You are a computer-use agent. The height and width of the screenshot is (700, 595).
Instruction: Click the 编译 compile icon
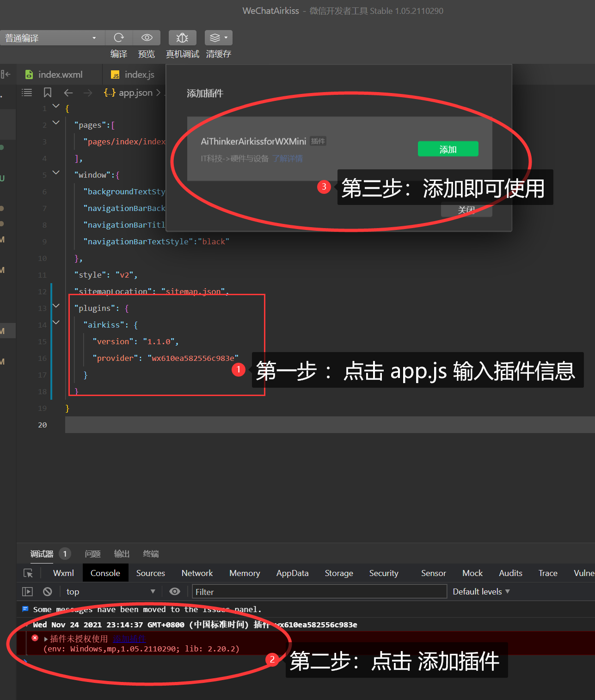point(119,37)
